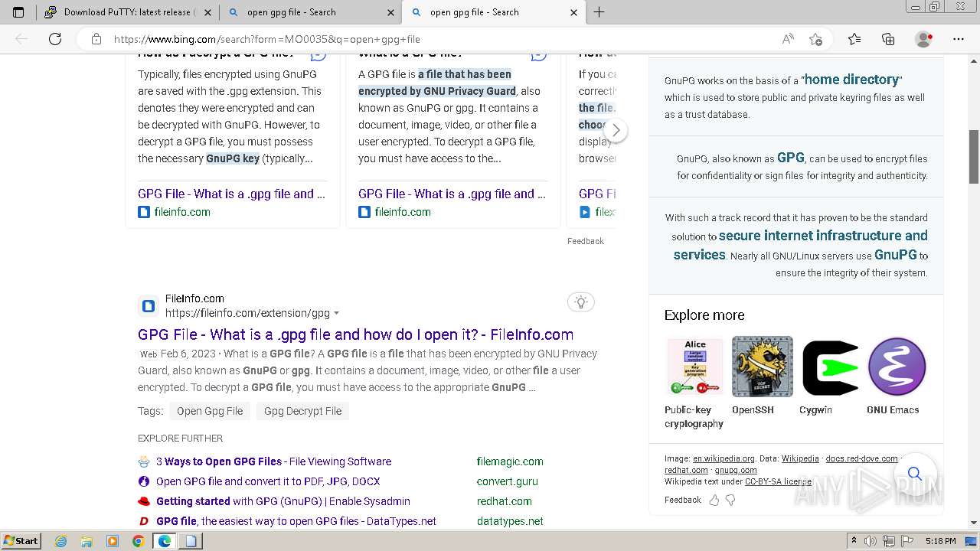Show hidden system tray icons
The image size is (980, 551).
tap(854, 541)
